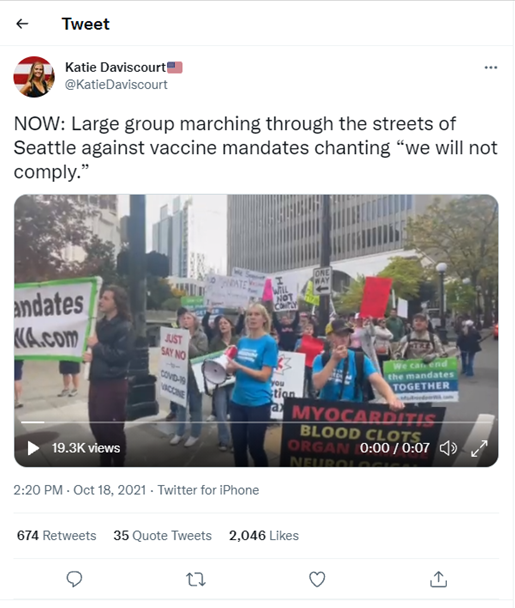
Task: Open the @KatieDaviscourt handle link
Action: coord(116,85)
